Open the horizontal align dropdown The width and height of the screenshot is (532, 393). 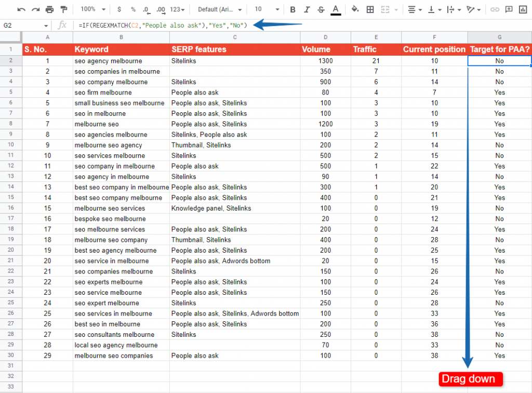(415, 9)
